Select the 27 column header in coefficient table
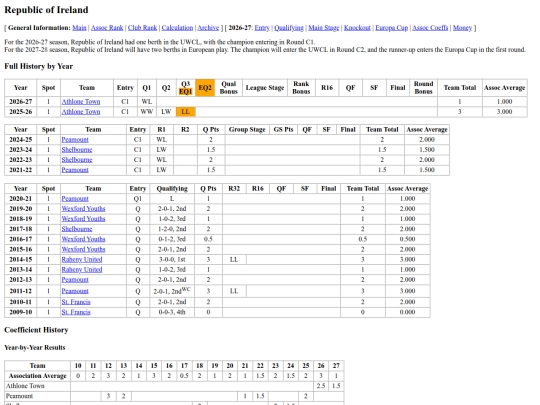The width and height of the screenshot is (540, 405). 336,366
